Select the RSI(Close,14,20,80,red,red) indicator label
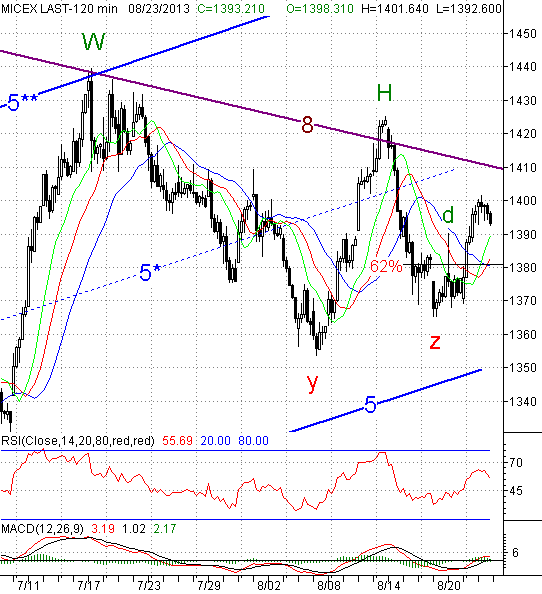The width and height of the screenshot is (542, 594). point(78,441)
